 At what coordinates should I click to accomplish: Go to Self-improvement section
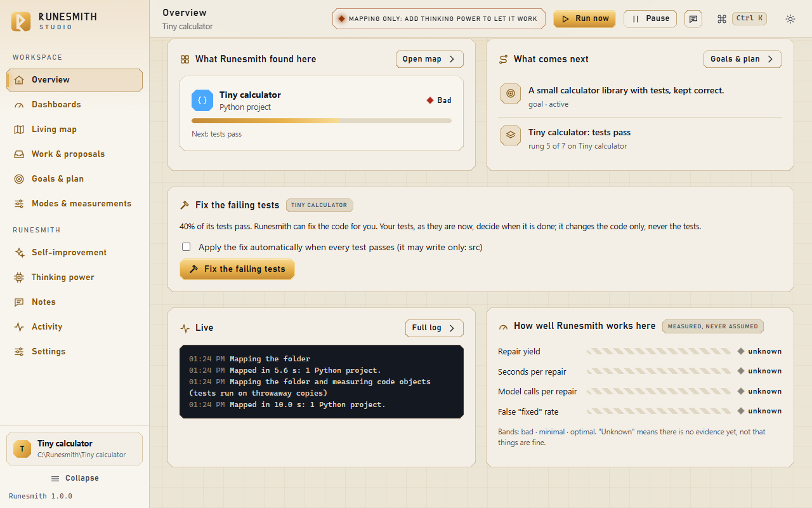tap(74, 253)
